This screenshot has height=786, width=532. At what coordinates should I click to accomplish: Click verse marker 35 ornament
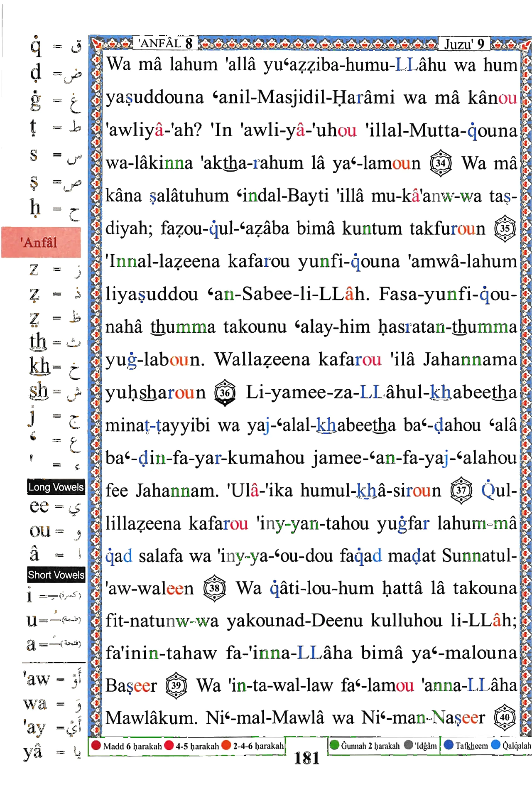tap(505, 228)
